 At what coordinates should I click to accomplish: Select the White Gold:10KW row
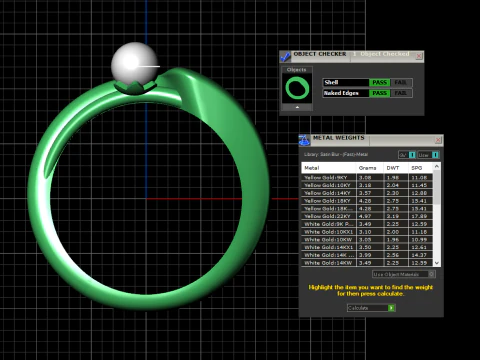coord(367,239)
